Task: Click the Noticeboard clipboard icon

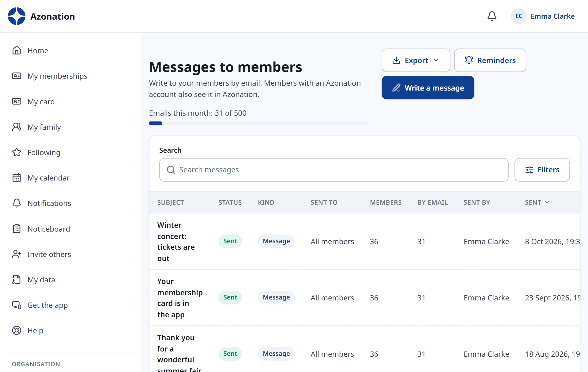Action: click(17, 229)
